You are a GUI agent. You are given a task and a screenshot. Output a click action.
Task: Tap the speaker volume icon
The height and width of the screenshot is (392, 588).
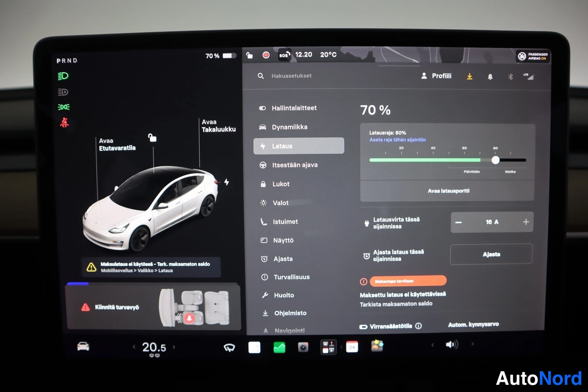pos(452,344)
